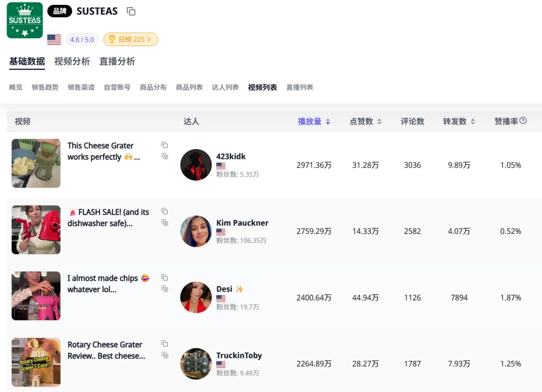Viewport: 542px width, 392px height.
Task: Open the FLASH SALE dishwasher safe title
Action: click(108, 217)
